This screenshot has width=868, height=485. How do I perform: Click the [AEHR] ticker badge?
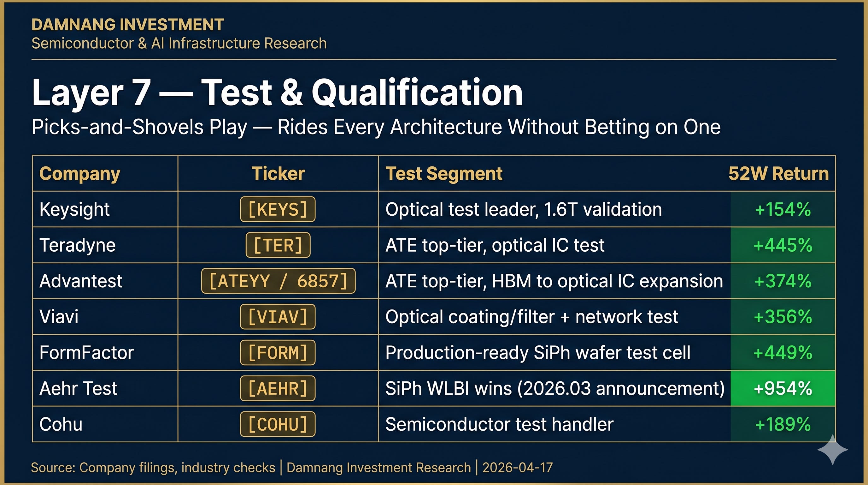(278, 388)
